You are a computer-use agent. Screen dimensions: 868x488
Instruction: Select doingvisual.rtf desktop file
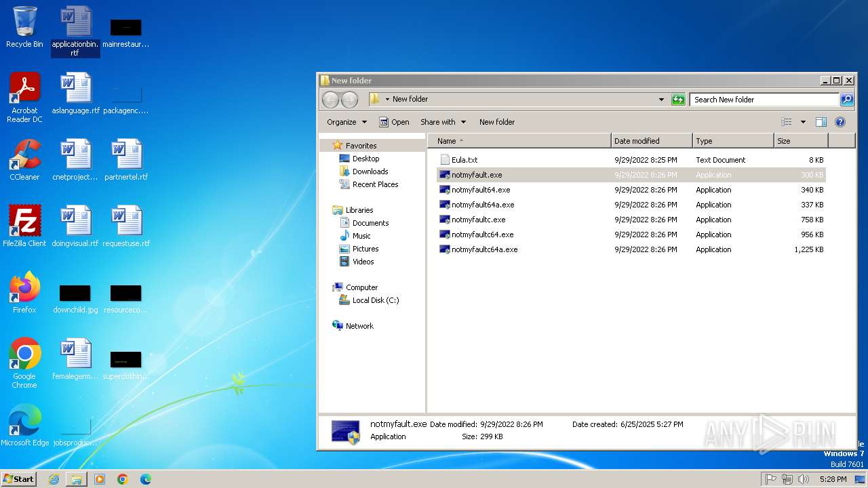click(75, 226)
